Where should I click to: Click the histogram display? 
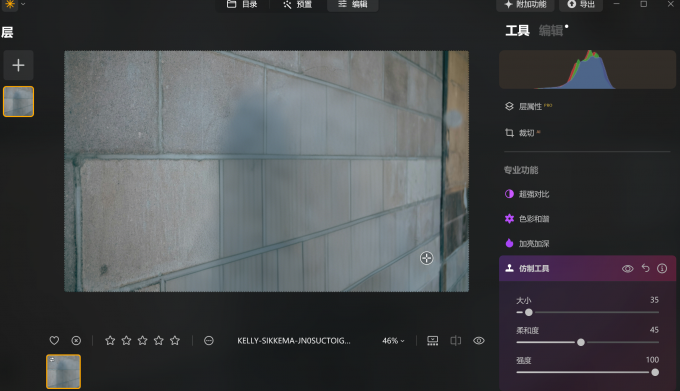pyautogui.click(x=587, y=69)
